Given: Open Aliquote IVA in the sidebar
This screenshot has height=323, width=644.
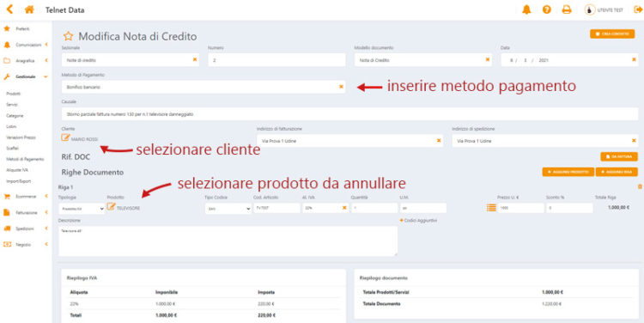Looking at the screenshot, I should [17, 170].
